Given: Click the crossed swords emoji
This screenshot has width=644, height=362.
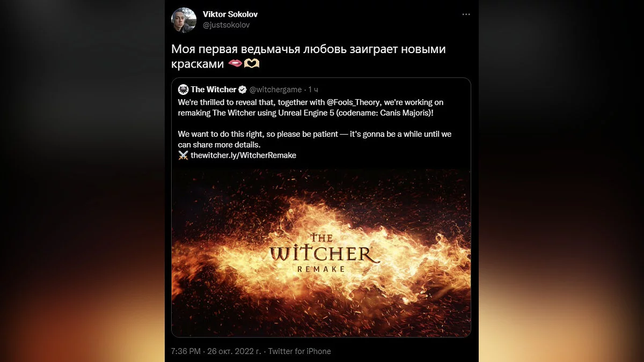Looking at the screenshot, I should click(x=183, y=155).
